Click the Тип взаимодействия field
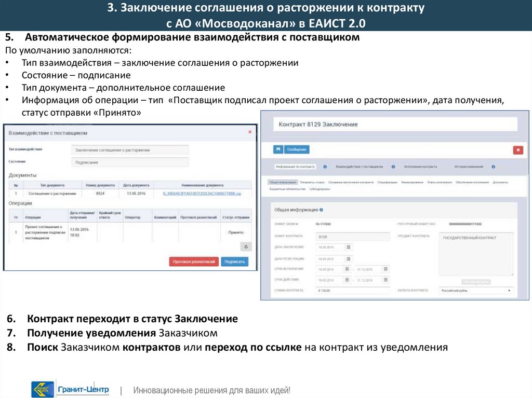The image size is (532, 398). point(130,150)
